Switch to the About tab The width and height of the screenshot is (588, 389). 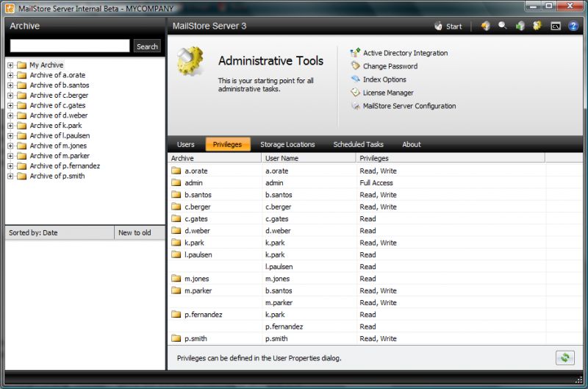click(412, 144)
